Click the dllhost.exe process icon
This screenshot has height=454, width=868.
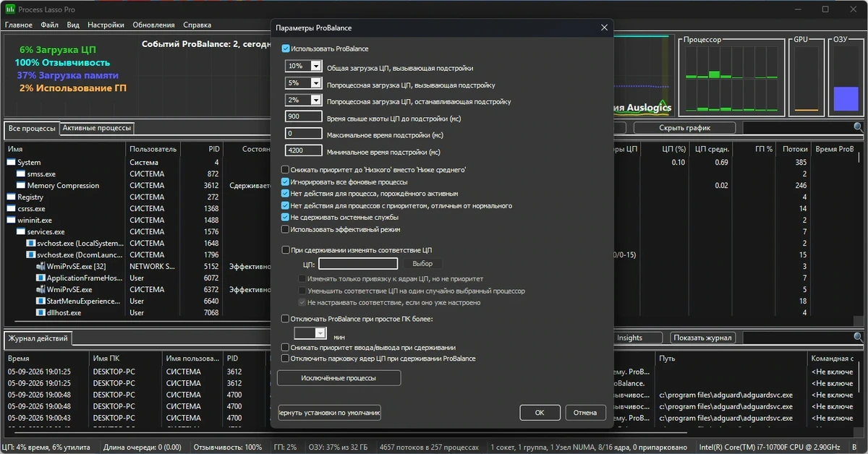tap(41, 313)
